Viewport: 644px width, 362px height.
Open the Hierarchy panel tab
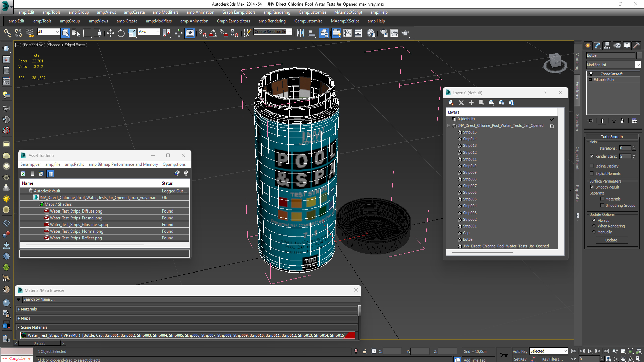(607, 45)
